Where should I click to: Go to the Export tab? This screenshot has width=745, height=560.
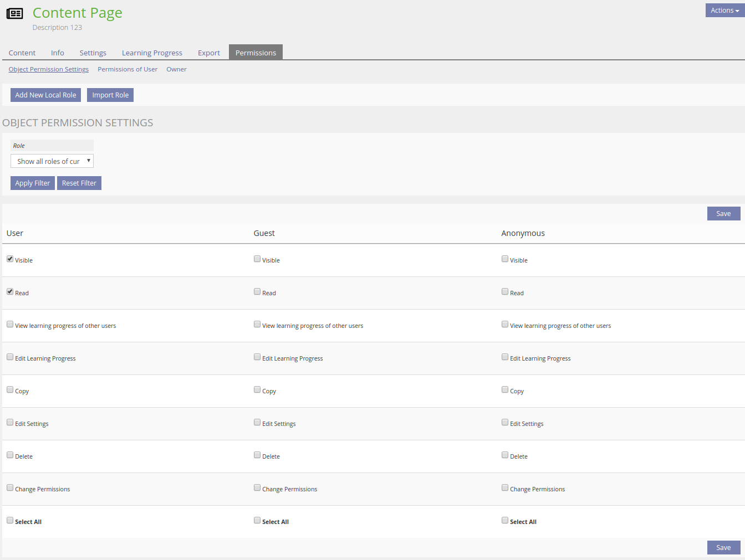208,53
